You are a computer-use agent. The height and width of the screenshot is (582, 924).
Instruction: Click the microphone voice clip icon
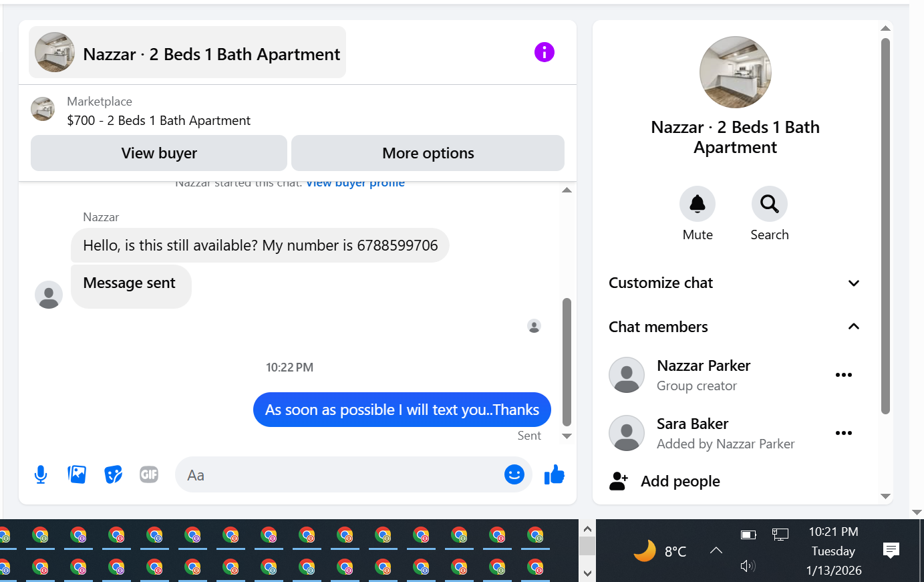41,475
